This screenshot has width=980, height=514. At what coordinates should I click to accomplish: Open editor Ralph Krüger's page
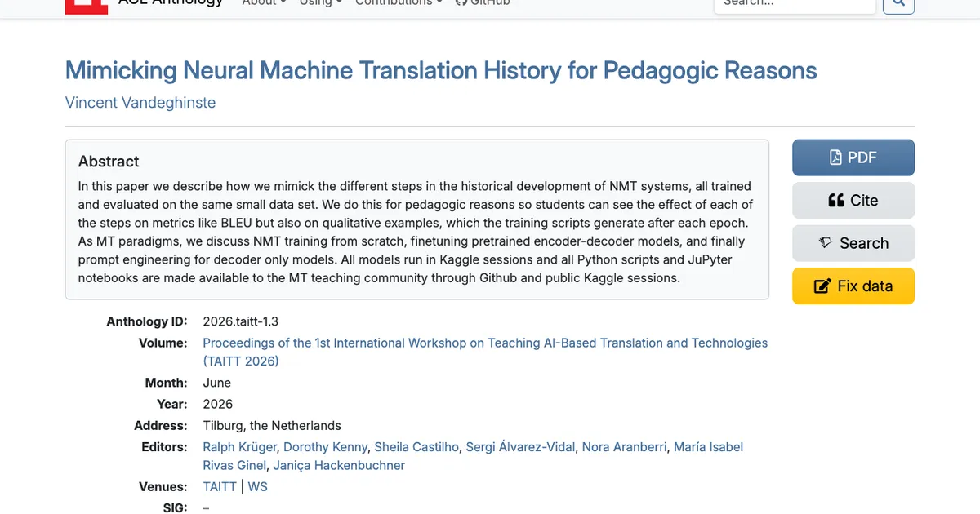click(x=241, y=447)
